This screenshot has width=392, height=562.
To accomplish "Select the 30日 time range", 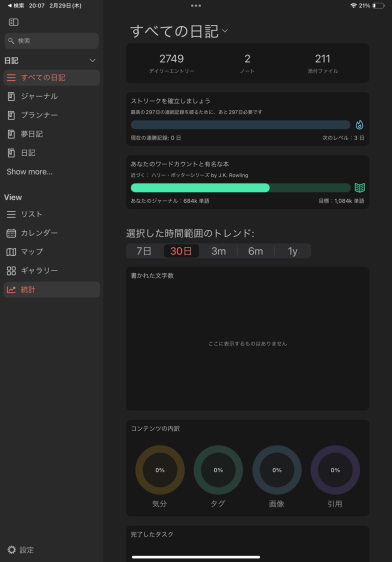I will [181, 251].
